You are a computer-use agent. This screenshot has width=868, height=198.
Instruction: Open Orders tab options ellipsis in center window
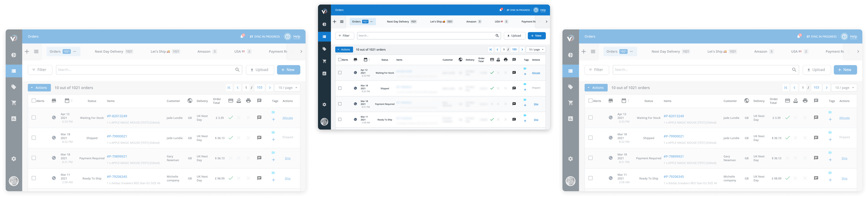tap(371, 21)
